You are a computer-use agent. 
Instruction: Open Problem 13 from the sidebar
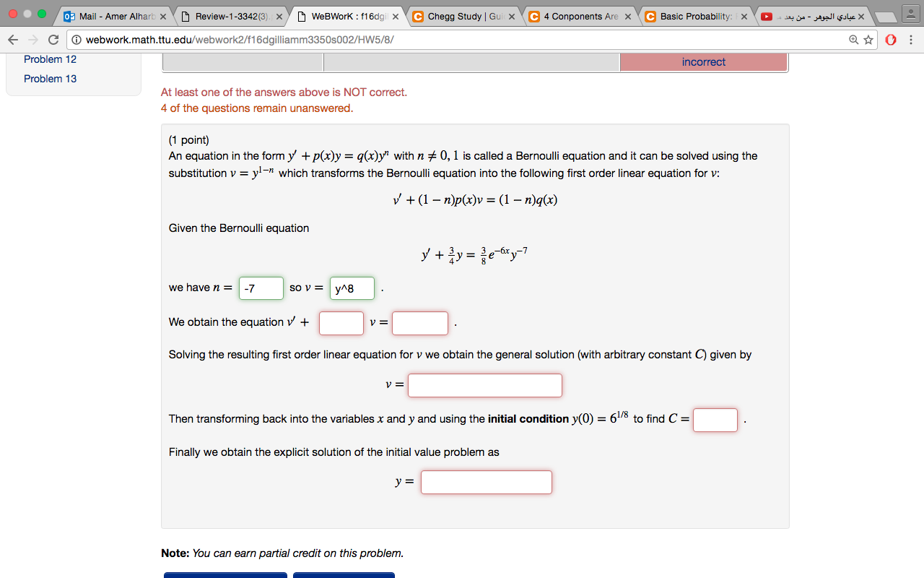point(50,78)
